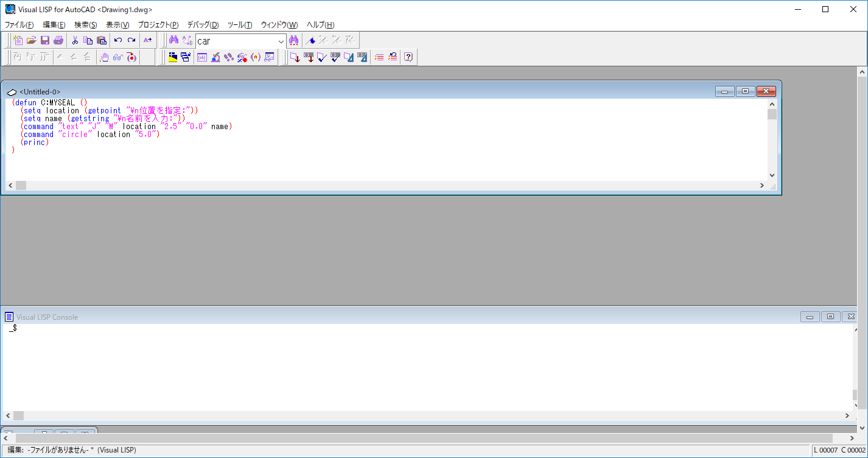Paste from clipboard icon
This screenshot has height=458, width=868.
tap(102, 41)
